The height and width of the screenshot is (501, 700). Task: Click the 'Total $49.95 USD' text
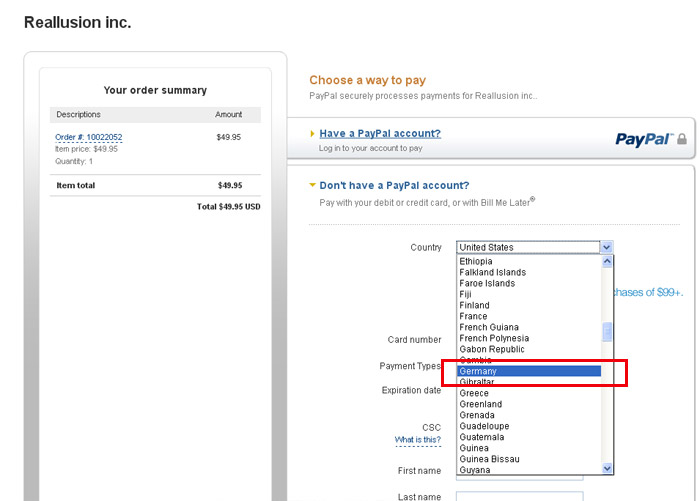(229, 207)
